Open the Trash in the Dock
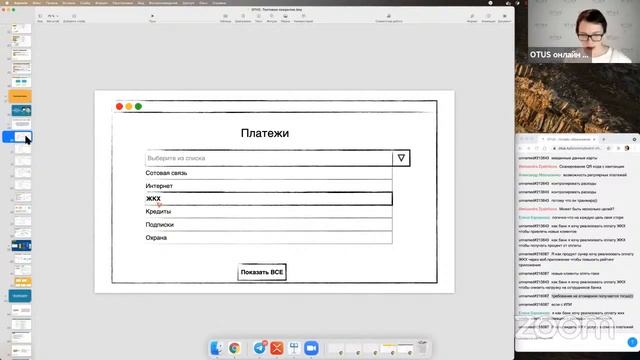 pos(422,348)
